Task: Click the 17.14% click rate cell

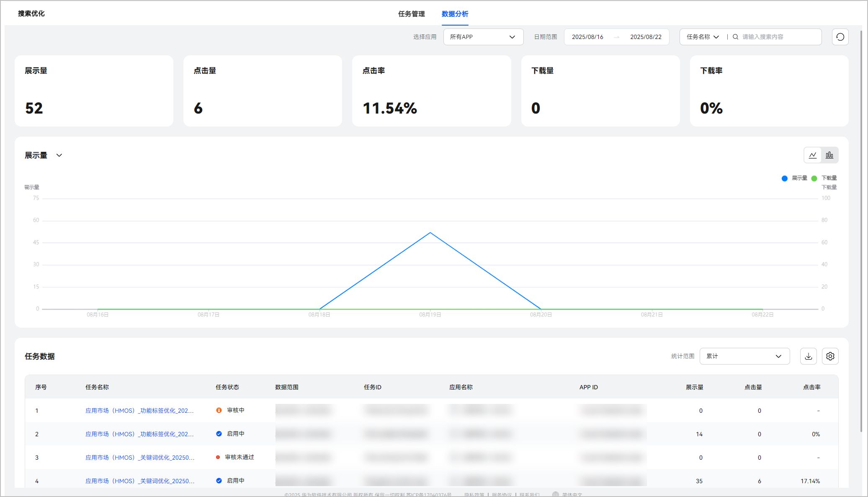Action: (810, 481)
